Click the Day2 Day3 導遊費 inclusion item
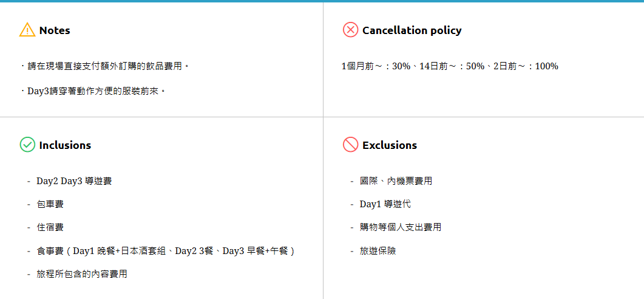Screen dimensions: 644x299 pos(74,181)
